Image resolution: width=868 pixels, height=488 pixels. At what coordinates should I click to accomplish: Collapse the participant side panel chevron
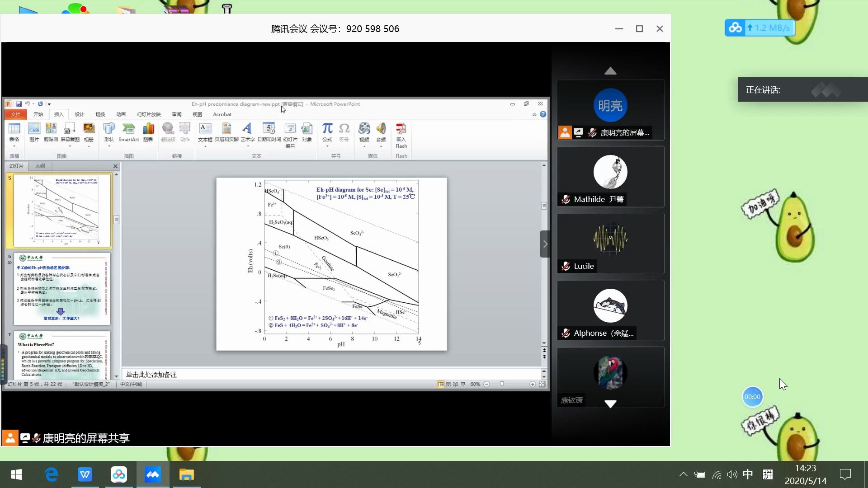[545, 244]
